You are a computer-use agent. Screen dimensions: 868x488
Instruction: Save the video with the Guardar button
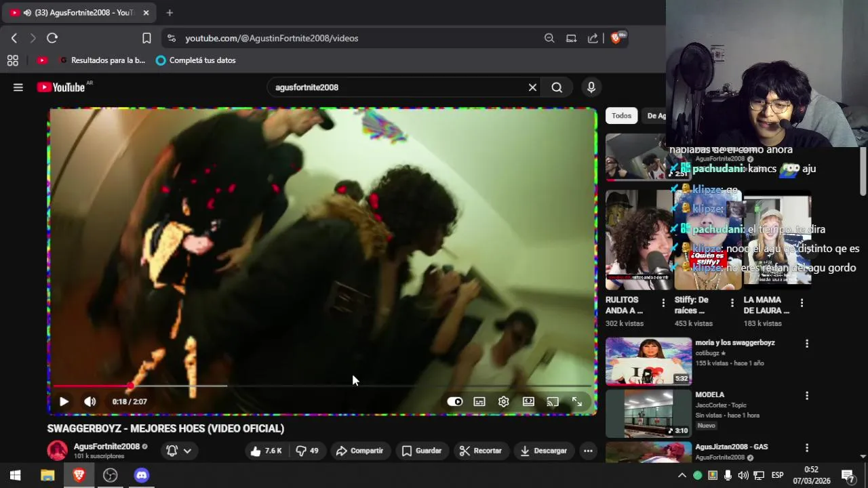(x=421, y=451)
